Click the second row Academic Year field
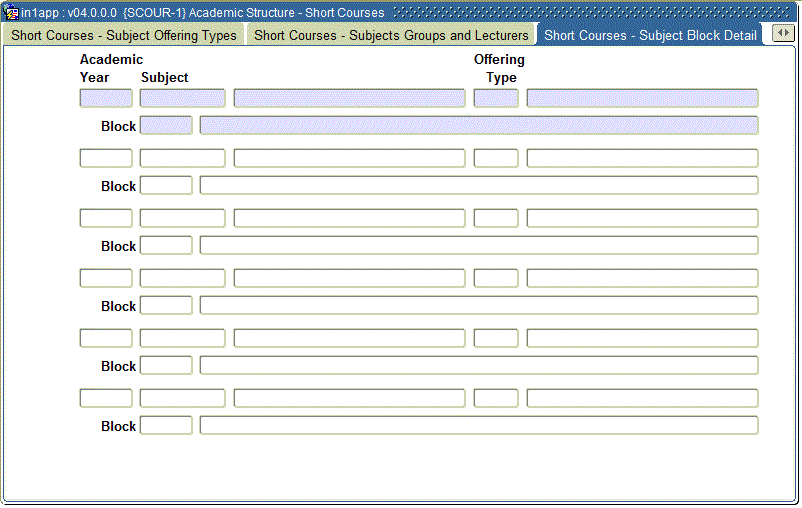Image resolution: width=802 pixels, height=508 pixels. click(106, 158)
